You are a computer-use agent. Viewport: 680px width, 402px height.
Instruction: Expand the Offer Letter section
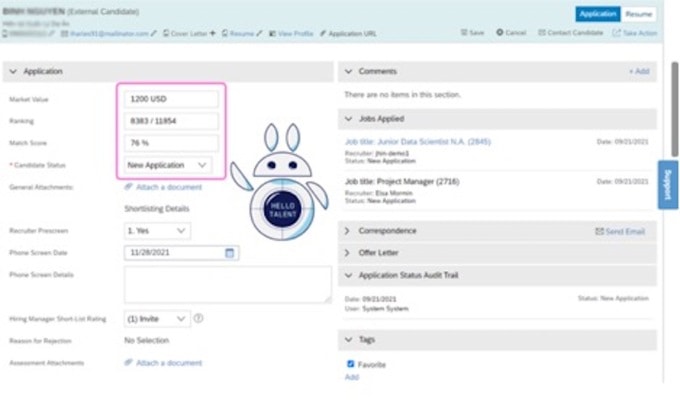(347, 252)
